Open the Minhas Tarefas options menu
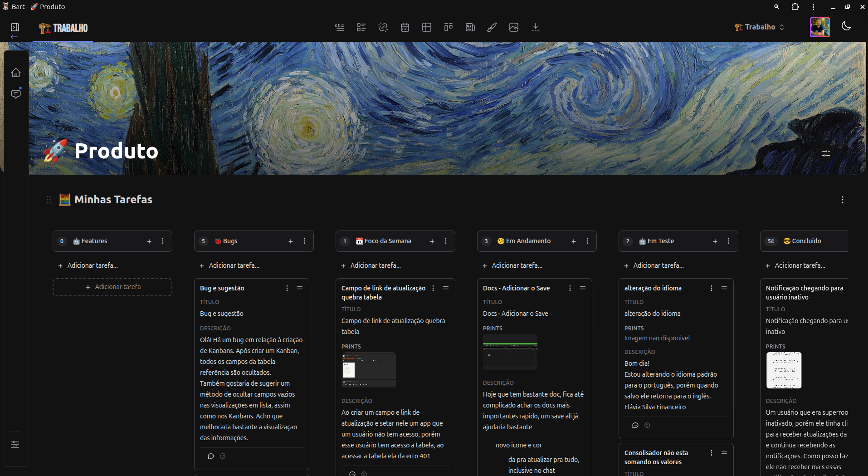 (843, 200)
